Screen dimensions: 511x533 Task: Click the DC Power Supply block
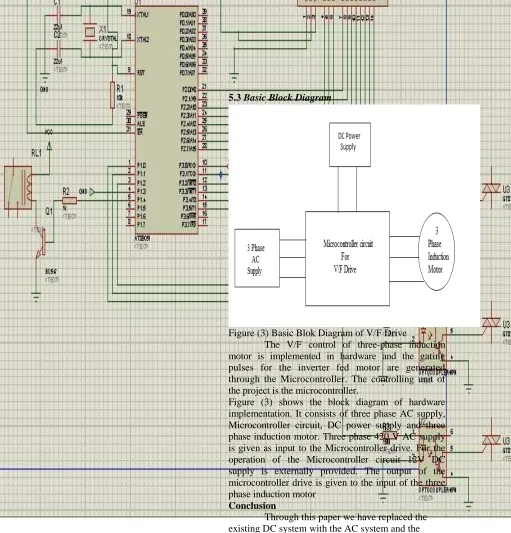[x=350, y=144]
